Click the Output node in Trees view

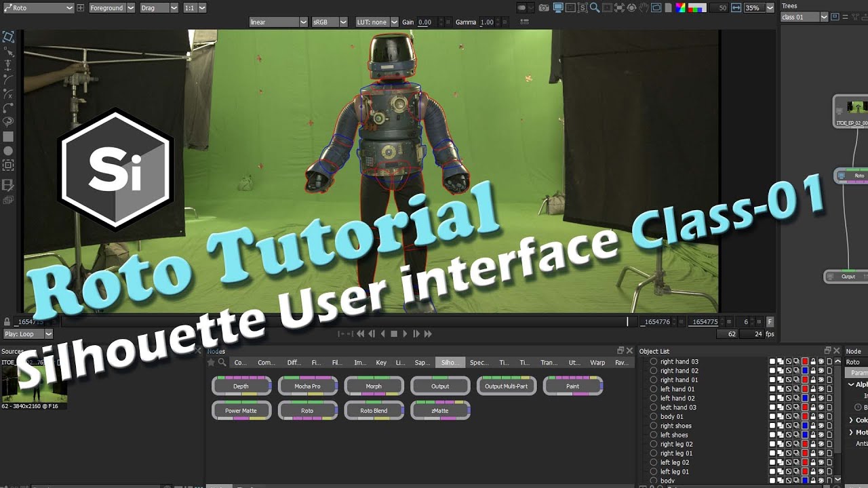click(848, 277)
